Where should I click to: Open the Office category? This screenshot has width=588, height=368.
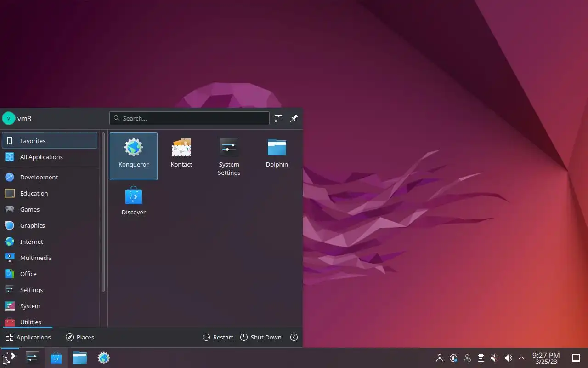point(50,274)
